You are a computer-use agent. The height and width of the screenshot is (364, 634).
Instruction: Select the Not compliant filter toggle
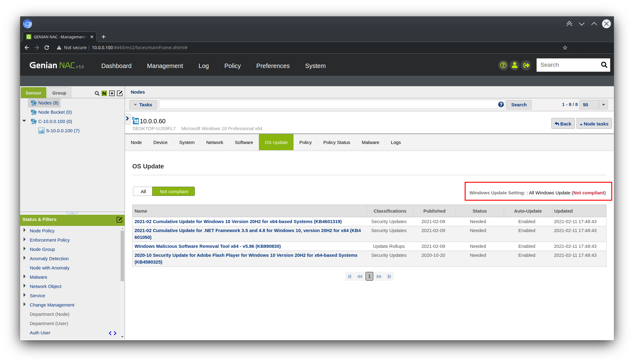coord(173,192)
